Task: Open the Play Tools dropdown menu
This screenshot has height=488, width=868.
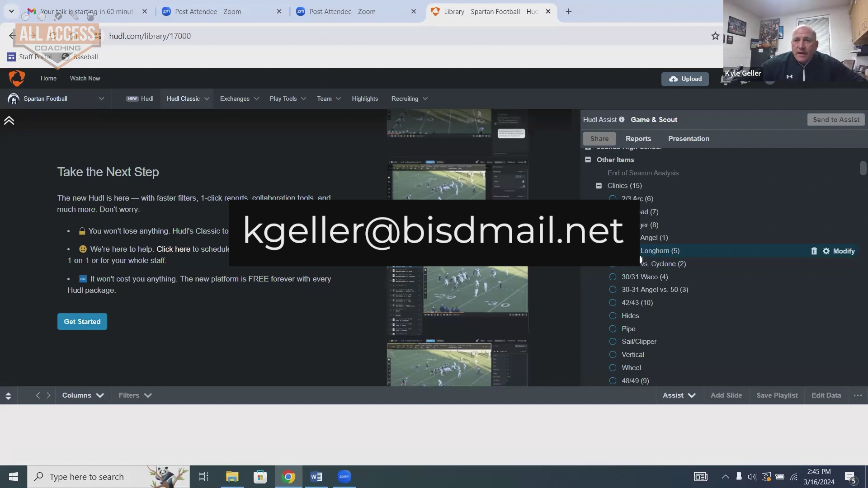Action: (x=288, y=99)
